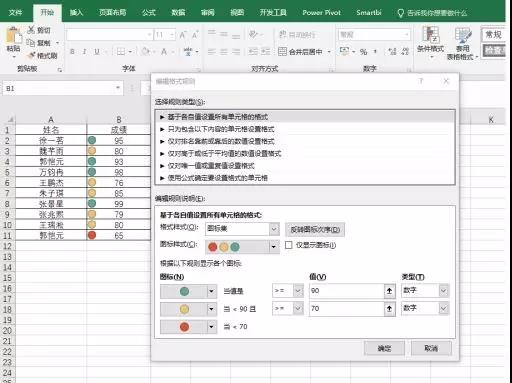Click cell B11 with score 65
This screenshot has width=512, height=383.
click(x=119, y=235)
